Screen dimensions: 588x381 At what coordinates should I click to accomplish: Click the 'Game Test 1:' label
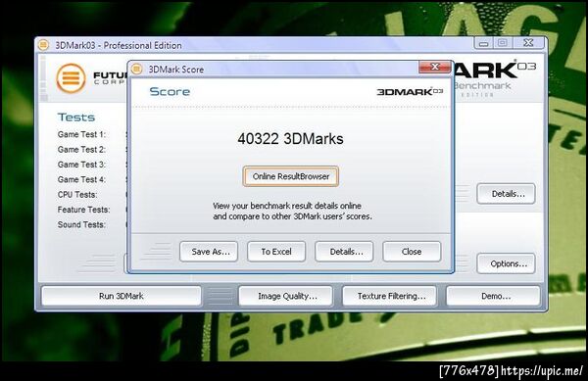pyautogui.click(x=81, y=134)
